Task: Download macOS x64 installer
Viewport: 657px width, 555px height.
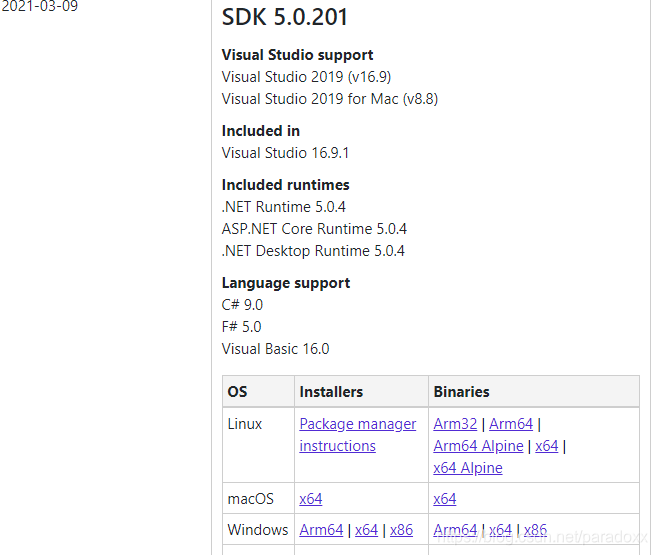Action: pos(310,499)
